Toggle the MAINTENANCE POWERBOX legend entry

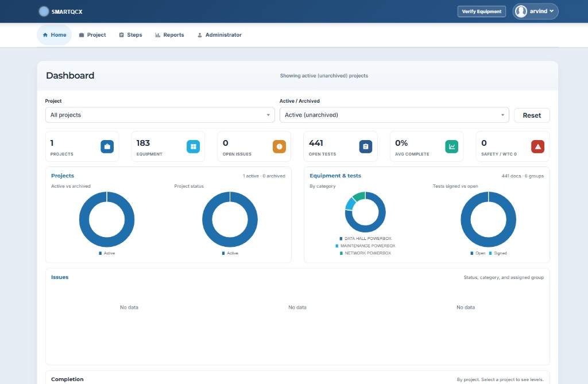pos(365,246)
